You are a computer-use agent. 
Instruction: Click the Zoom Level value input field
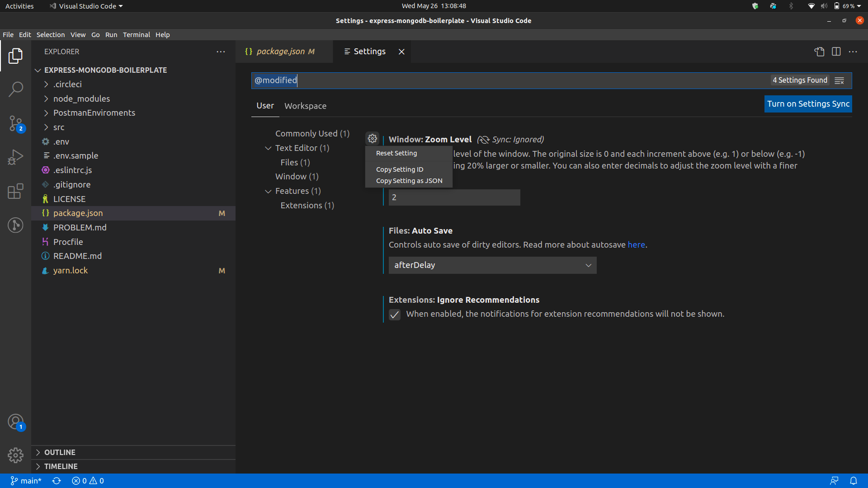(454, 197)
